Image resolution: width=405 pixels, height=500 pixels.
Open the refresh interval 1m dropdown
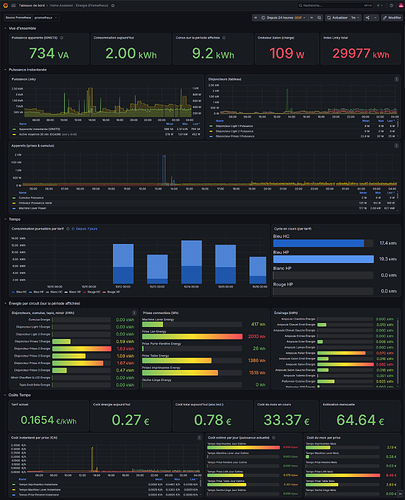(x=355, y=18)
